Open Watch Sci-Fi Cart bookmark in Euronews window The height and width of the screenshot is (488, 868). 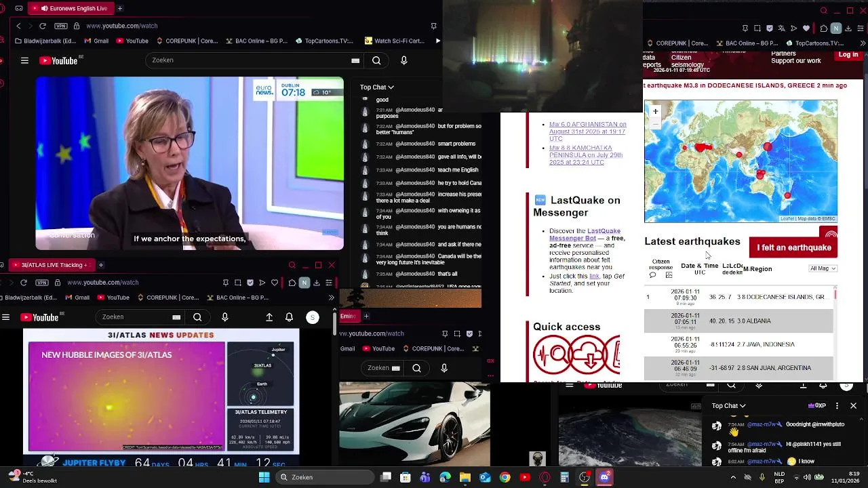(x=395, y=41)
